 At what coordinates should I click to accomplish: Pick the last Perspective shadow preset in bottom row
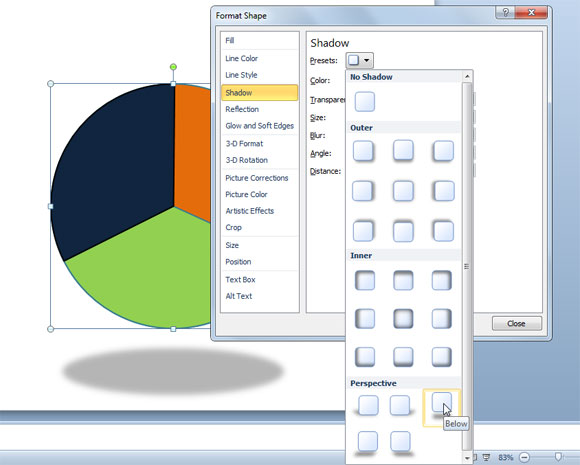(x=400, y=441)
